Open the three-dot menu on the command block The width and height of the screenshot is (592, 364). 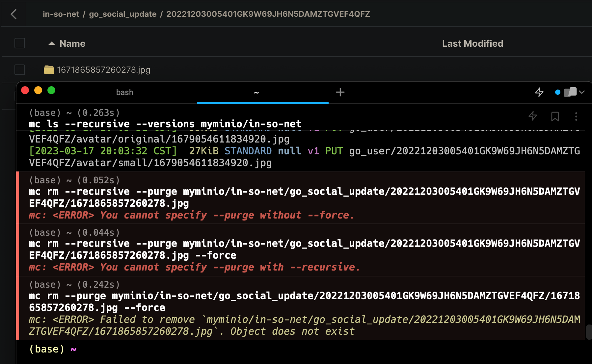pyautogui.click(x=576, y=116)
